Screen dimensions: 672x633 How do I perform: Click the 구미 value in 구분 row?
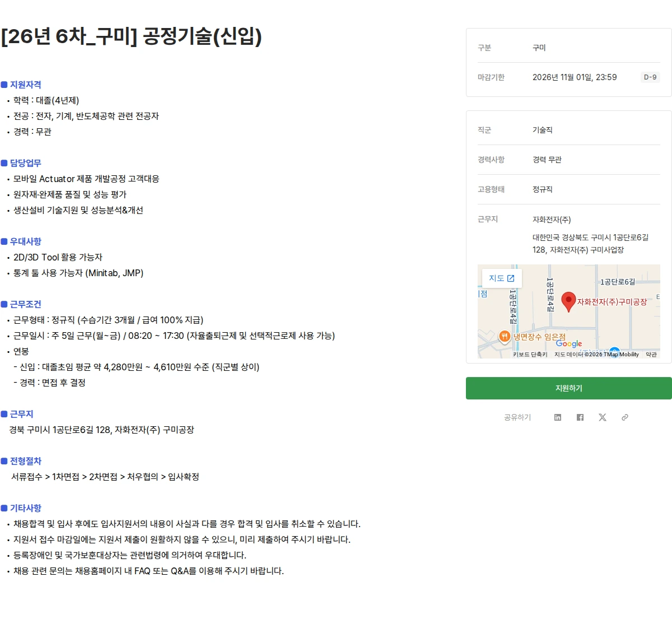point(539,48)
